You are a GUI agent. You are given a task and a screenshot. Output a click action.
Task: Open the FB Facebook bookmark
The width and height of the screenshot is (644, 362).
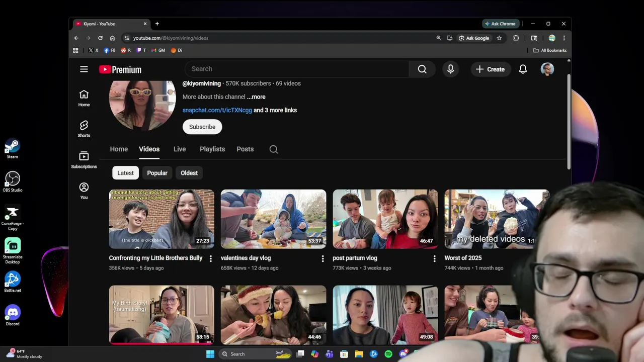point(110,50)
